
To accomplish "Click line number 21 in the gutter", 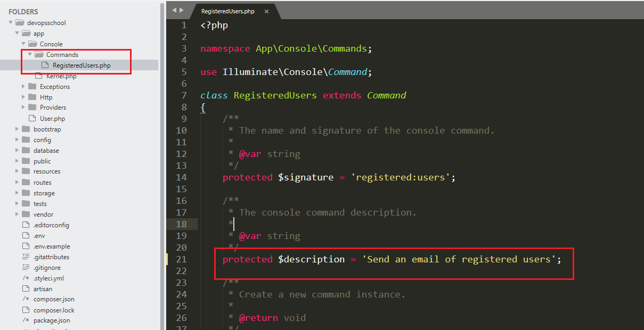I will coord(181,259).
